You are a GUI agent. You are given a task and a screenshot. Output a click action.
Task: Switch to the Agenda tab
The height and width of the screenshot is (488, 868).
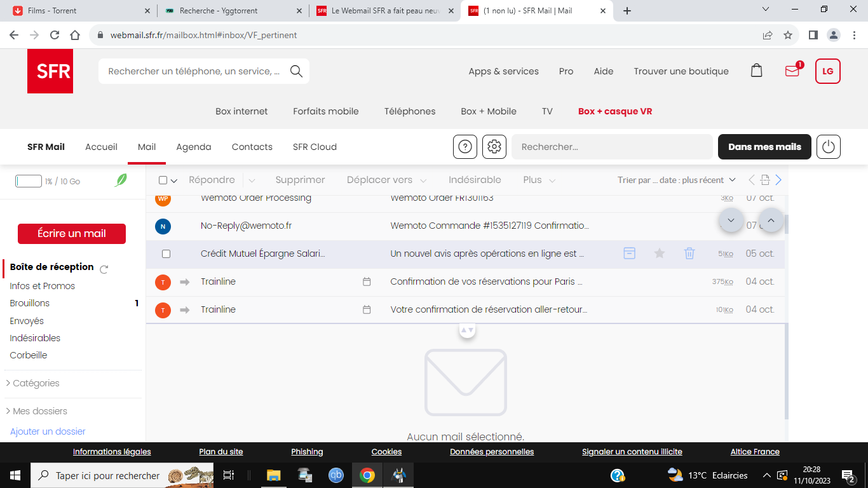(x=194, y=147)
